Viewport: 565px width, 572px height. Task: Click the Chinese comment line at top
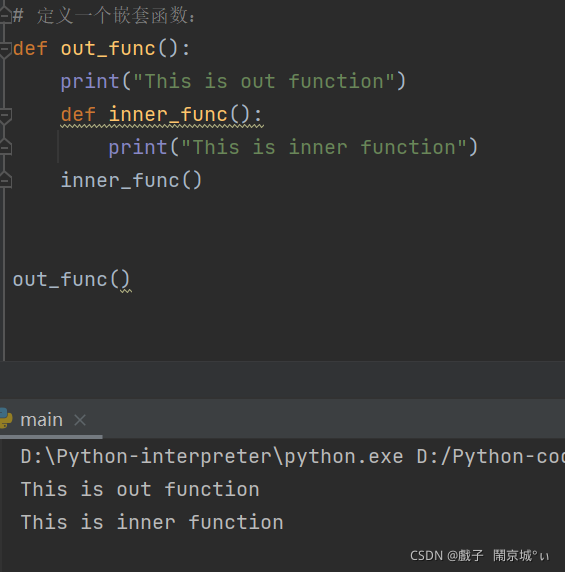point(104,16)
